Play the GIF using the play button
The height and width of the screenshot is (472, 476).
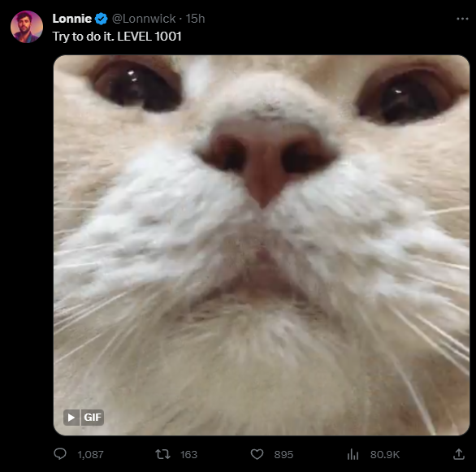click(x=71, y=418)
